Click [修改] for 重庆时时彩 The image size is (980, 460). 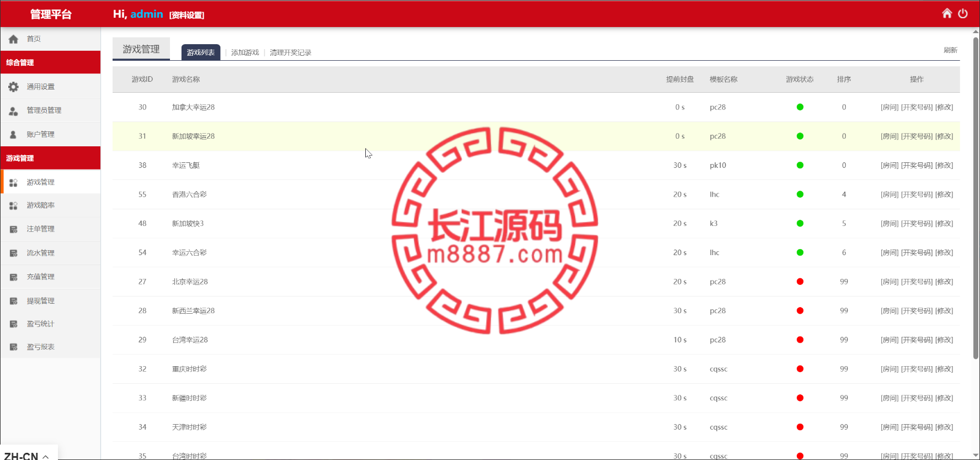[944, 369]
